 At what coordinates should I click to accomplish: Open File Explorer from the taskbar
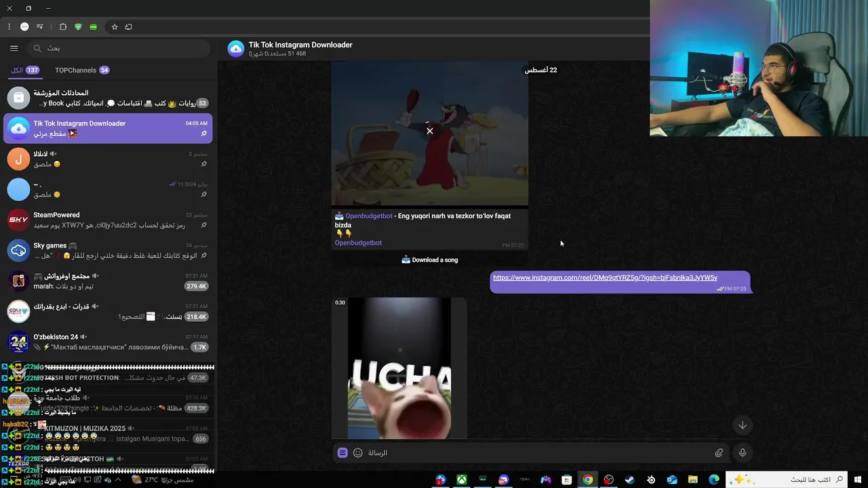[693, 480]
